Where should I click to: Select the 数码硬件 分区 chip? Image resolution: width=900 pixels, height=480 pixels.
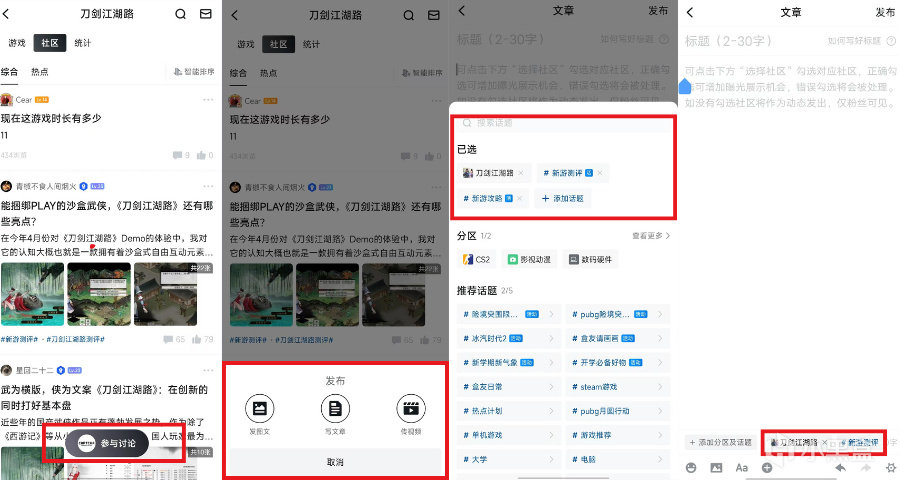[x=591, y=260]
